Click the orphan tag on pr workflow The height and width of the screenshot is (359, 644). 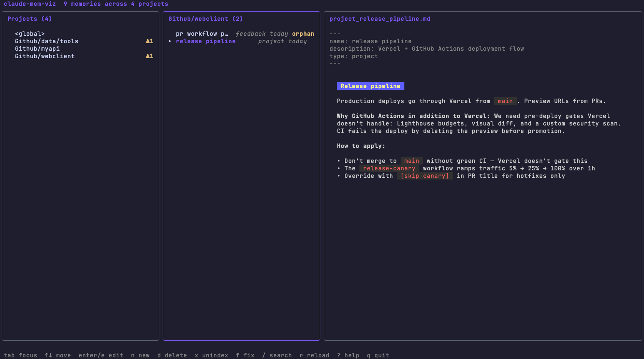pos(303,34)
